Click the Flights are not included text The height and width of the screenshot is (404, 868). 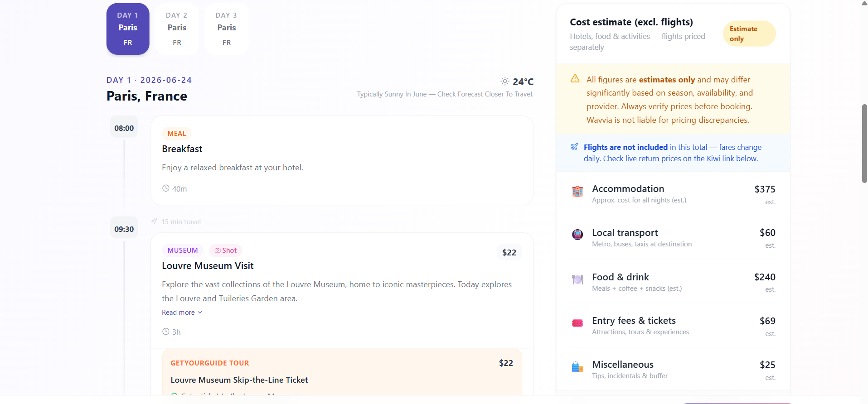coord(626,147)
